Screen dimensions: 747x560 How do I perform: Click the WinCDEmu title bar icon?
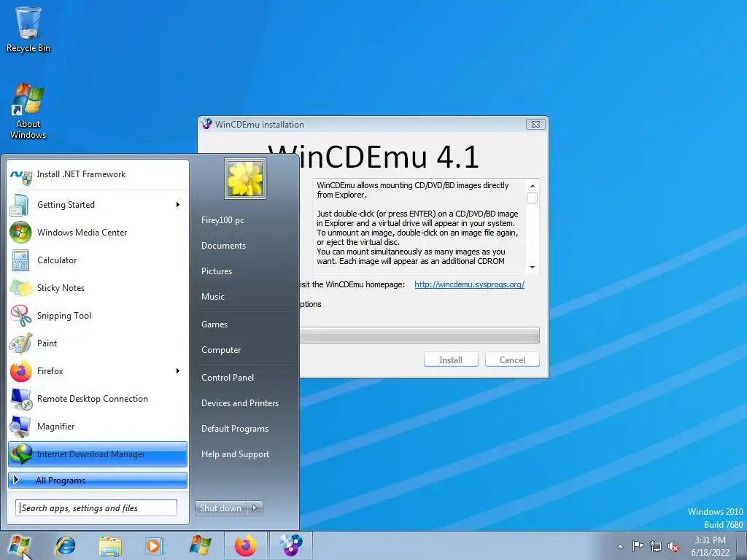point(206,124)
